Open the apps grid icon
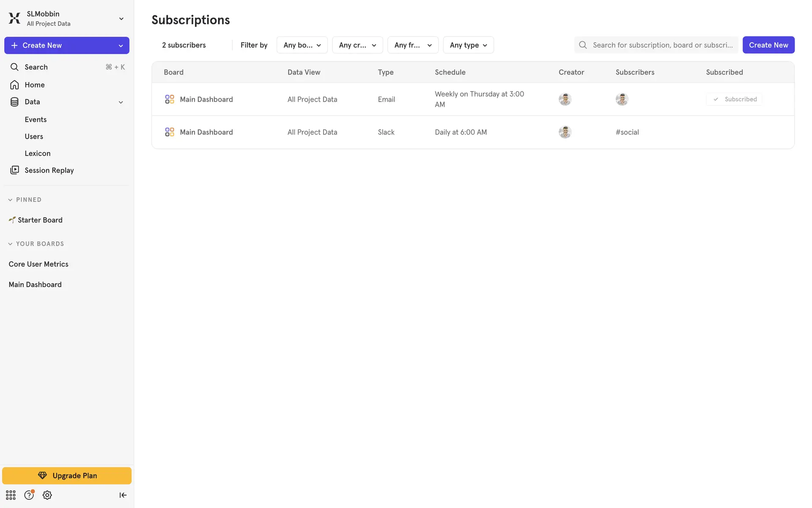The height and width of the screenshot is (508, 812). pos(11,495)
